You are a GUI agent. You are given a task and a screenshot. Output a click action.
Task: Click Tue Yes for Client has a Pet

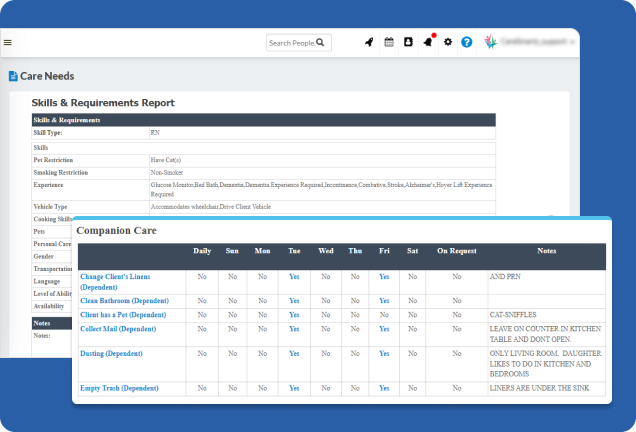point(294,315)
